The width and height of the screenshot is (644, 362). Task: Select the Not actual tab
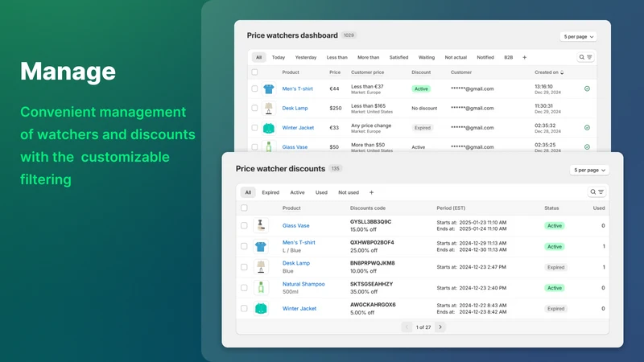coord(456,57)
